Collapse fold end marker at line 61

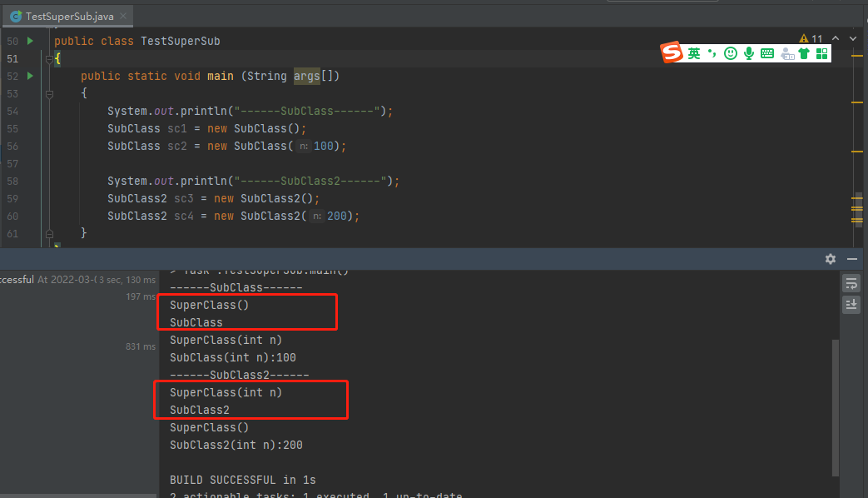(49, 234)
